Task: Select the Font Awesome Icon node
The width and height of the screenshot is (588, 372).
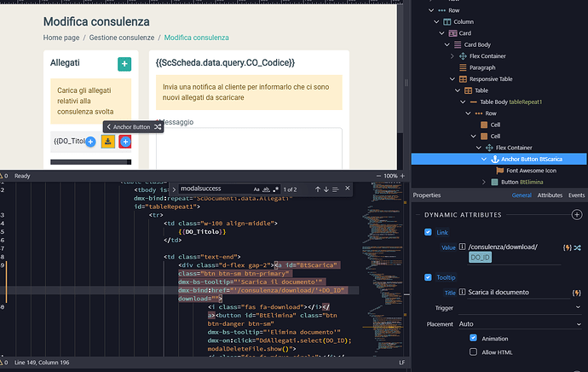Action: click(x=532, y=171)
